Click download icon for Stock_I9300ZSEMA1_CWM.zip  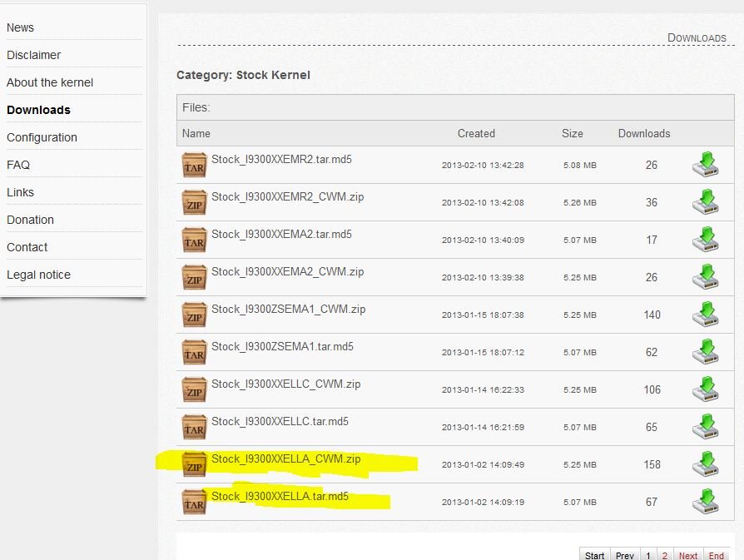(x=705, y=315)
